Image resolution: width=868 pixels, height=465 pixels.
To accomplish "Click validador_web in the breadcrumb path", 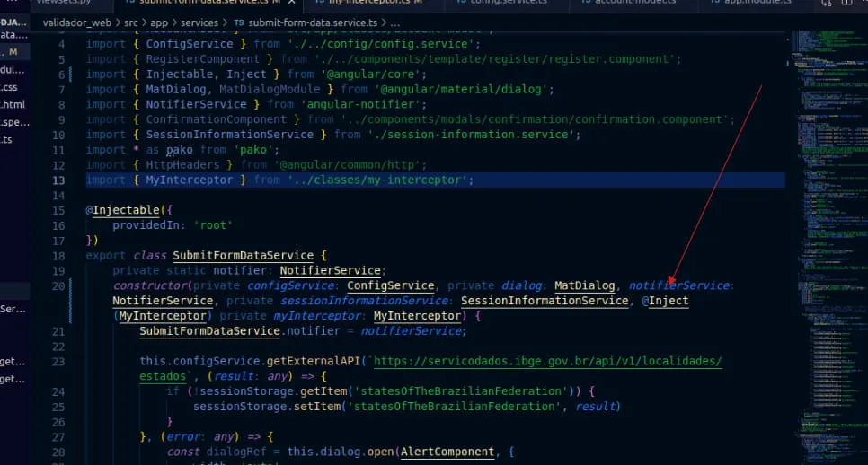I will tap(75, 22).
